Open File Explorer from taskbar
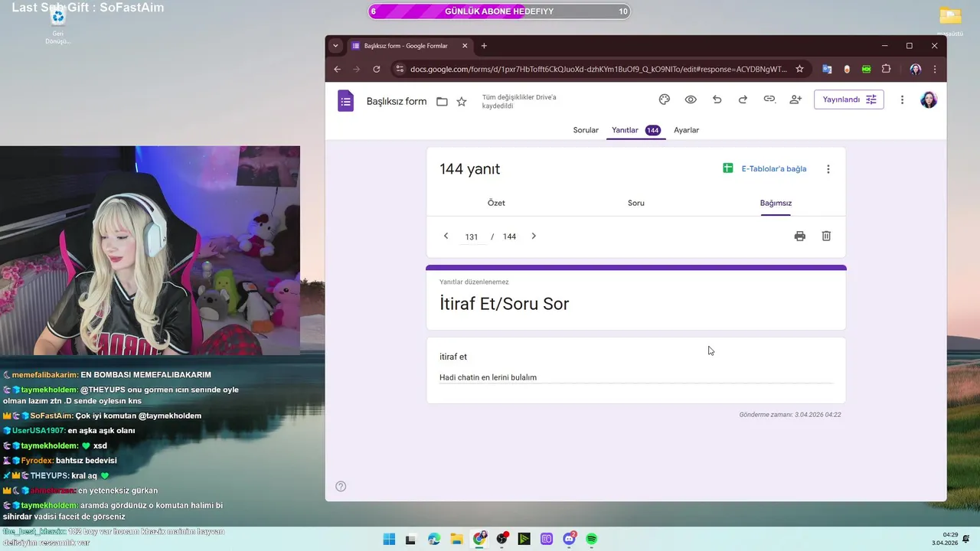Image resolution: width=980 pixels, height=551 pixels. (x=456, y=539)
